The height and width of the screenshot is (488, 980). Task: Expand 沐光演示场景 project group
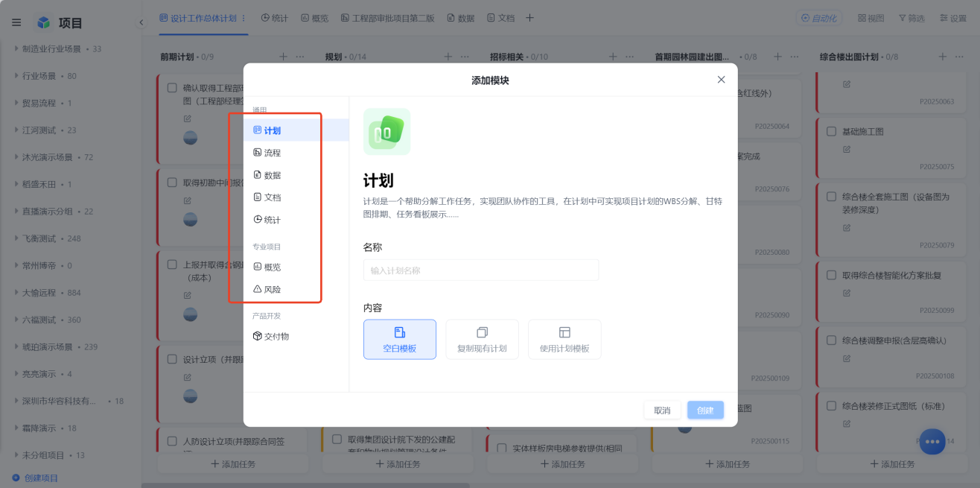click(x=16, y=157)
